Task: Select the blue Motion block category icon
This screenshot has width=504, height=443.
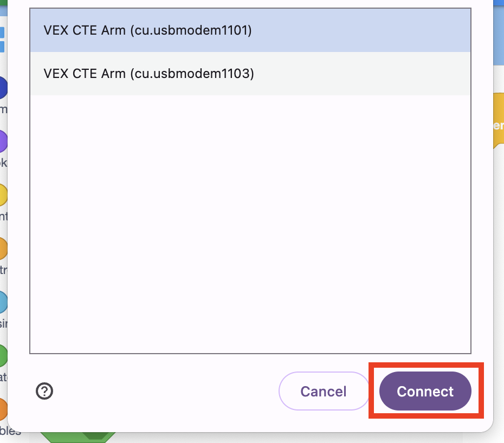Action: tap(2, 87)
